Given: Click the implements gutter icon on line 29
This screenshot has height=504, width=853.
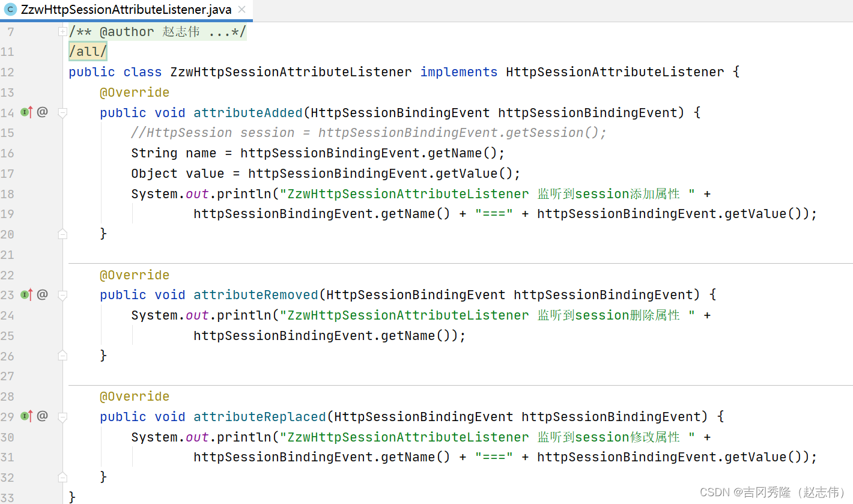Looking at the screenshot, I should [x=26, y=416].
